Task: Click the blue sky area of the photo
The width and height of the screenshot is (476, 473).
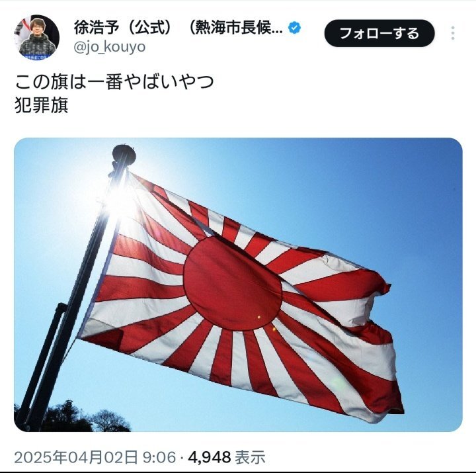Action: [x=364, y=197]
